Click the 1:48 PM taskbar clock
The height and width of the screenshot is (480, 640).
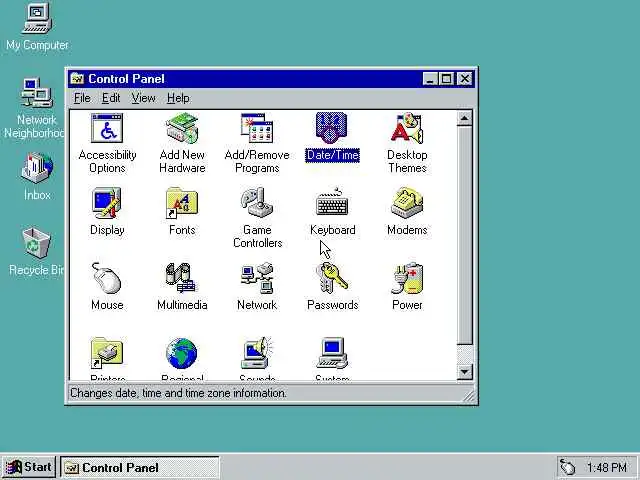[607, 467]
